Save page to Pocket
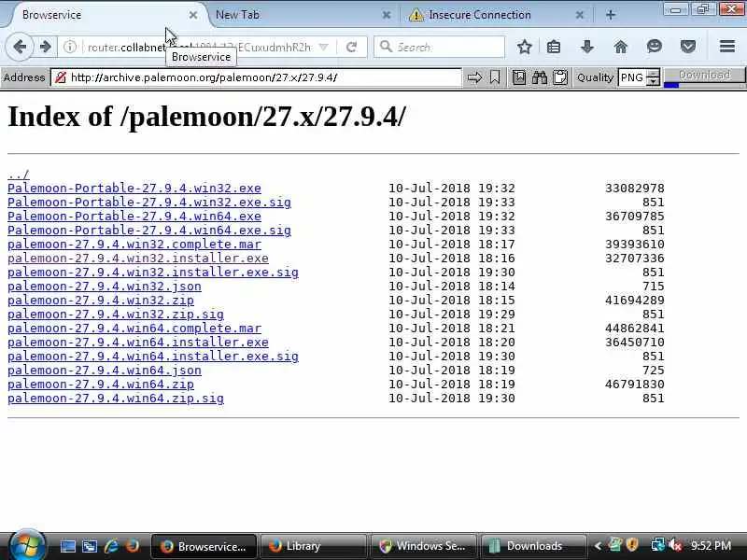 688,47
